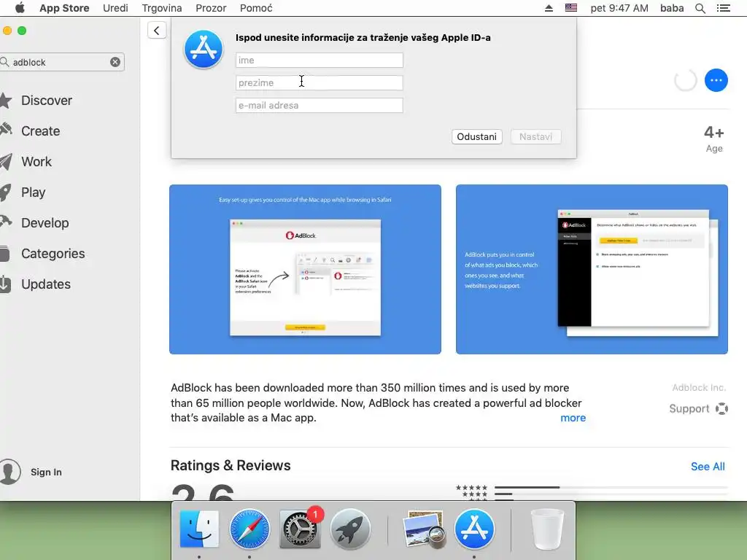Open the Categories section

[x=53, y=253]
